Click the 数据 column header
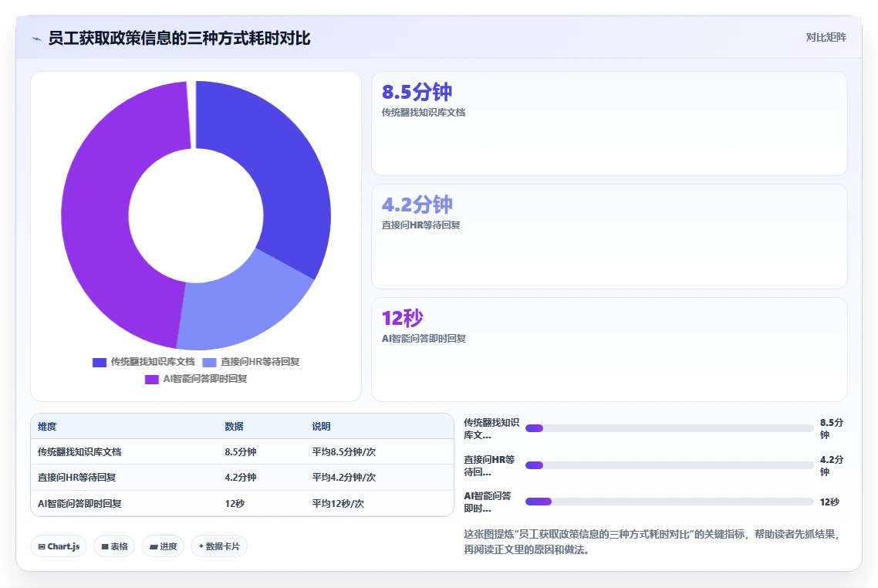The image size is (878, 588). [x=234, y=427]
